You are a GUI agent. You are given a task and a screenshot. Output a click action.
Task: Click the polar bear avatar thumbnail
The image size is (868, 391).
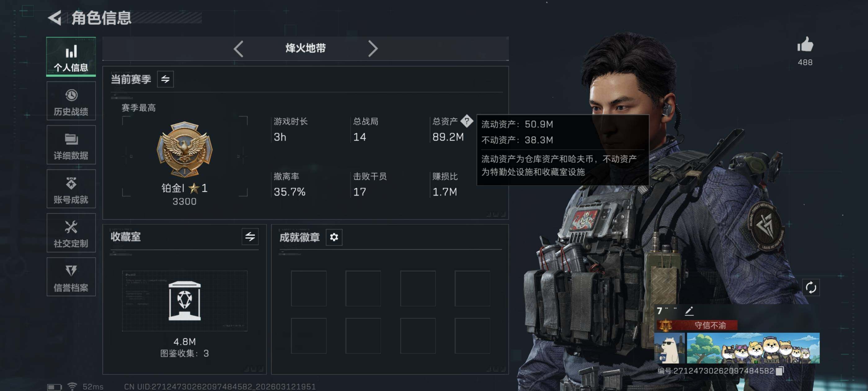click(669, 348)
